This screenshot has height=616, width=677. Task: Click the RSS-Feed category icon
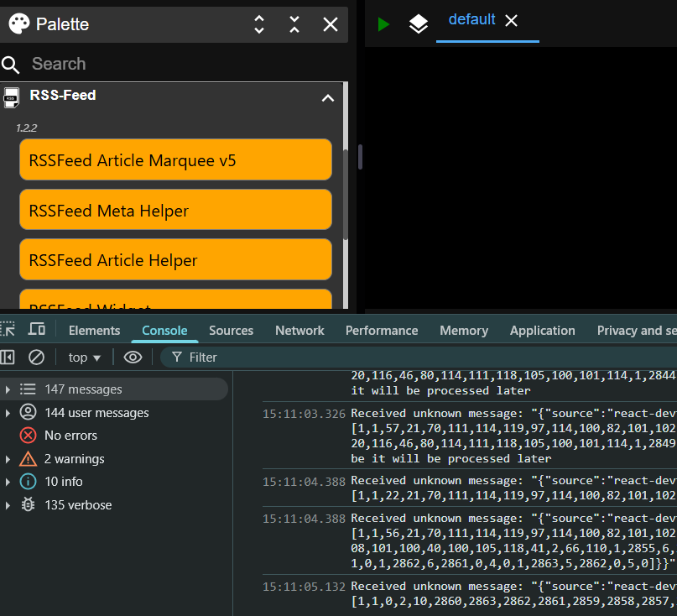coord(11,97)
